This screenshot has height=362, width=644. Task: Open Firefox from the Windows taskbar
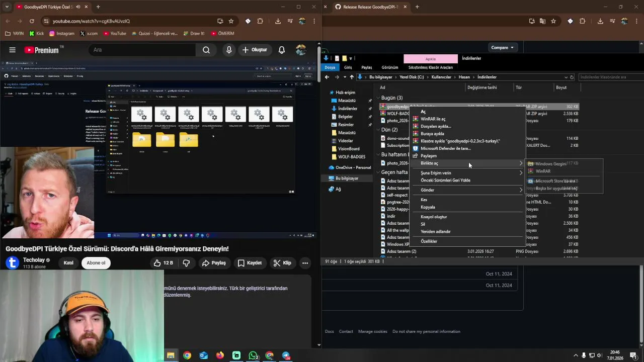[220, 355]
